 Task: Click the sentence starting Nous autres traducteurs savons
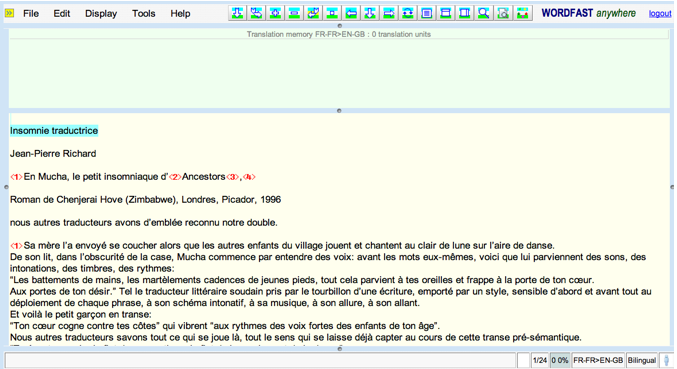[296, 337]
